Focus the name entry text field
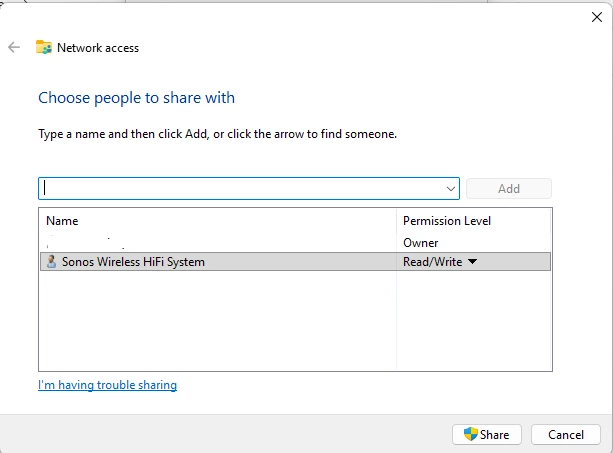This screenshot has width=613, height=453. tap(240, 188)
